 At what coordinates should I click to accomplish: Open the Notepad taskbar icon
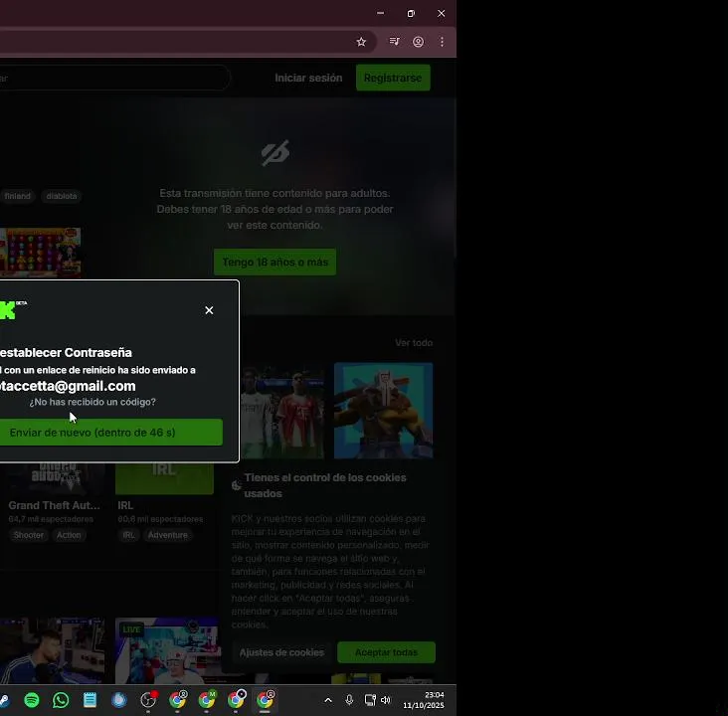click(x=91, y=700)
